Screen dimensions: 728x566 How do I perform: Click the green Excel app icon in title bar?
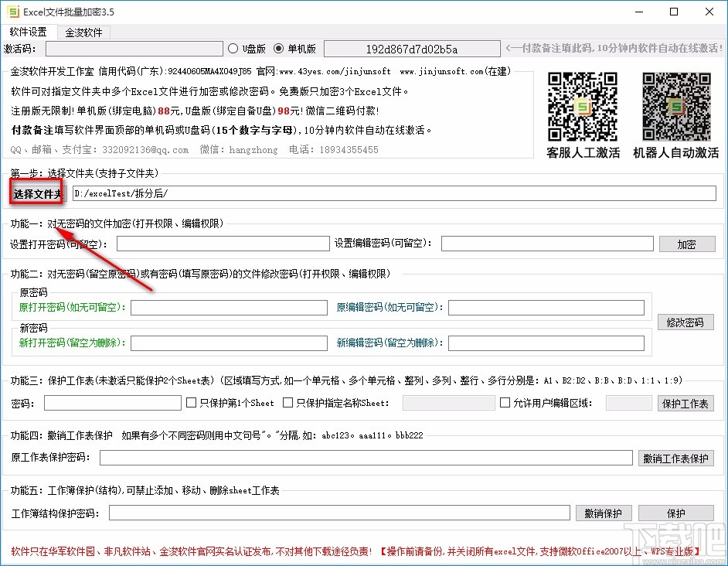(x=13, y=12)
